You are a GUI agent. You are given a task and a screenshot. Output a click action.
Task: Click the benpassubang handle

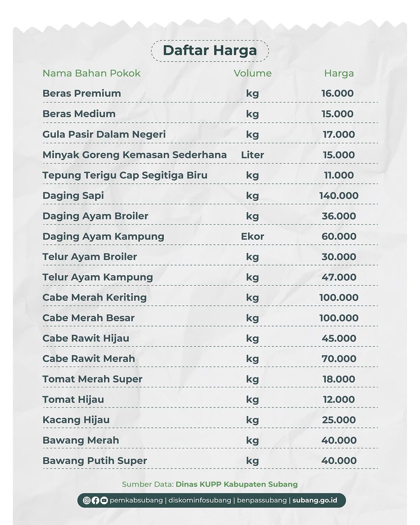[x=262, y=500]
